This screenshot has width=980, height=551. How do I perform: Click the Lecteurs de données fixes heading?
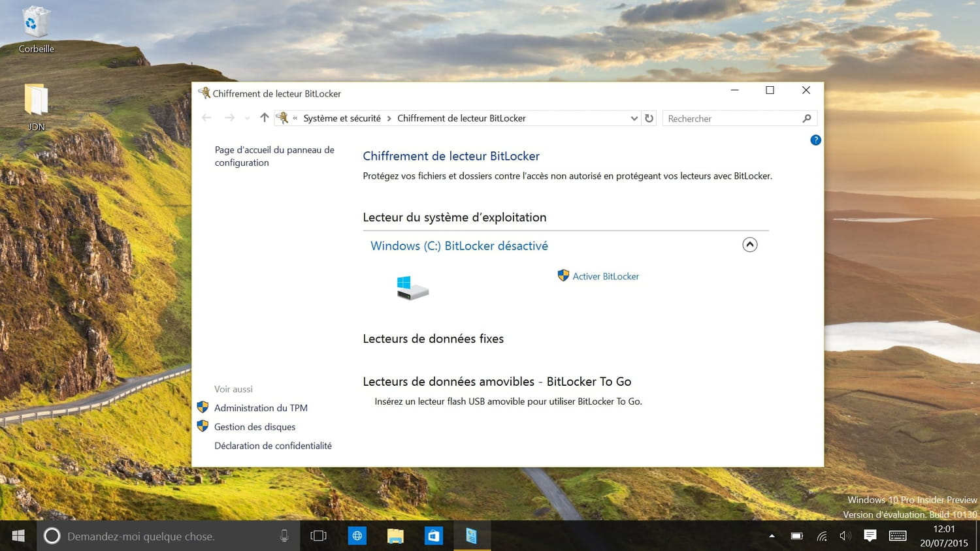[433, 339]
